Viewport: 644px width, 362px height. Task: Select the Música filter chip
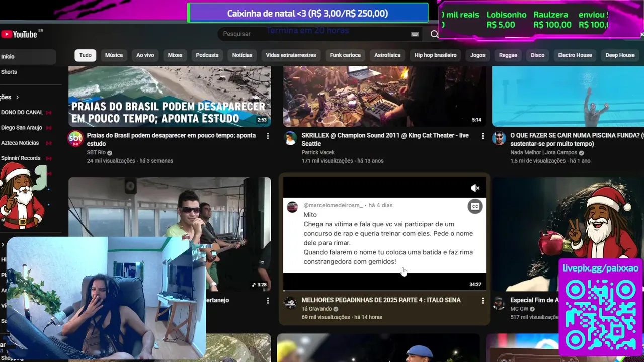(x=114, y=55)
